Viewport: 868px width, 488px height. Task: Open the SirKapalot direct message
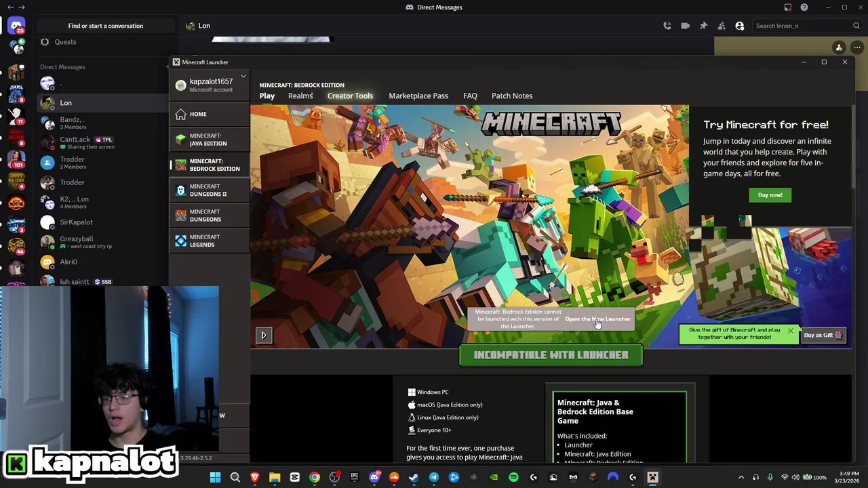(102, 222)
